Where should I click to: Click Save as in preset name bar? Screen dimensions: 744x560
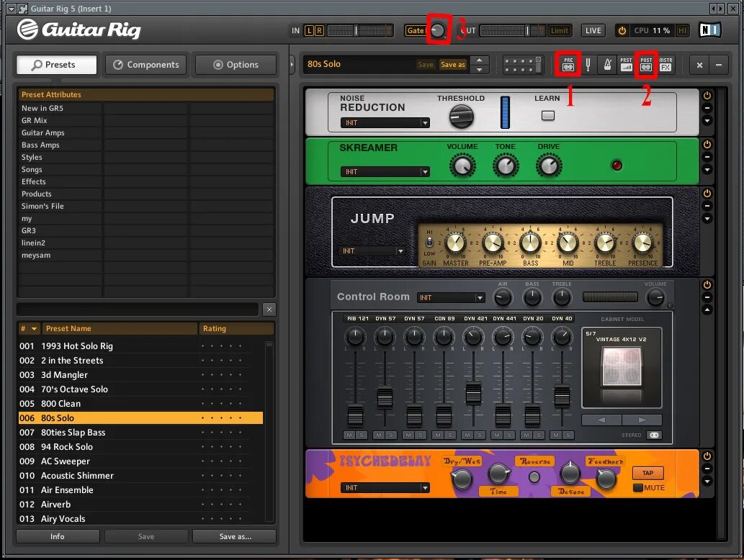pyautogui.click(x=452, y=65)
